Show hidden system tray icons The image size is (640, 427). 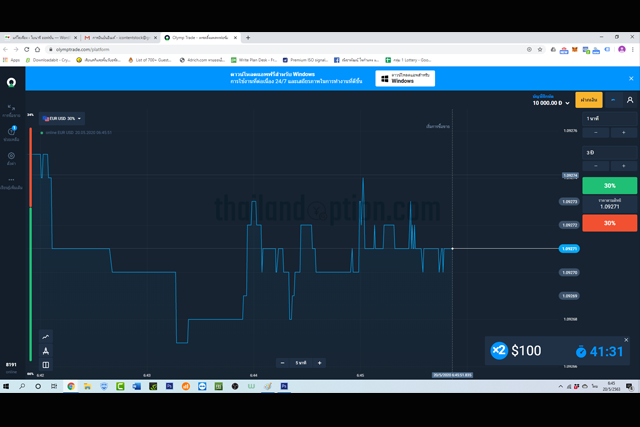point(560,386)
